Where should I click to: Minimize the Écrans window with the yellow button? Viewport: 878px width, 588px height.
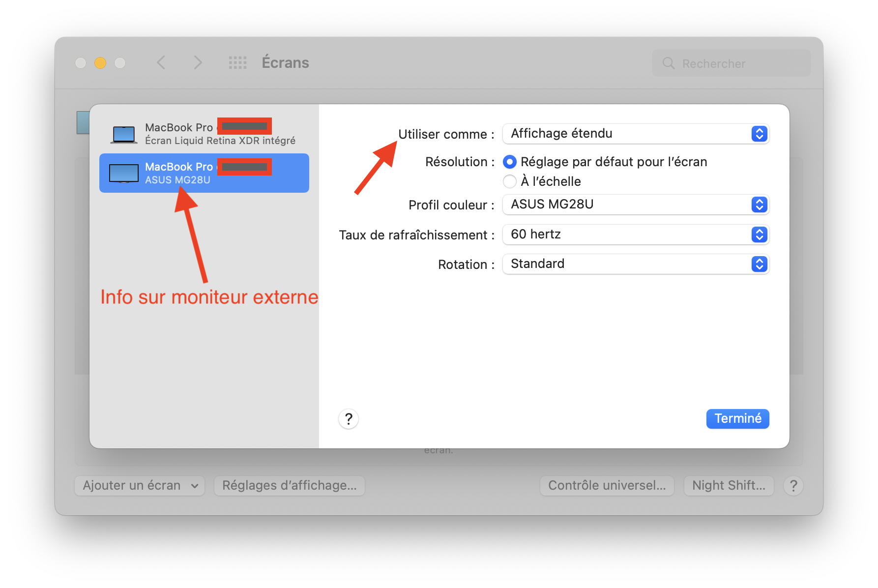100,63
